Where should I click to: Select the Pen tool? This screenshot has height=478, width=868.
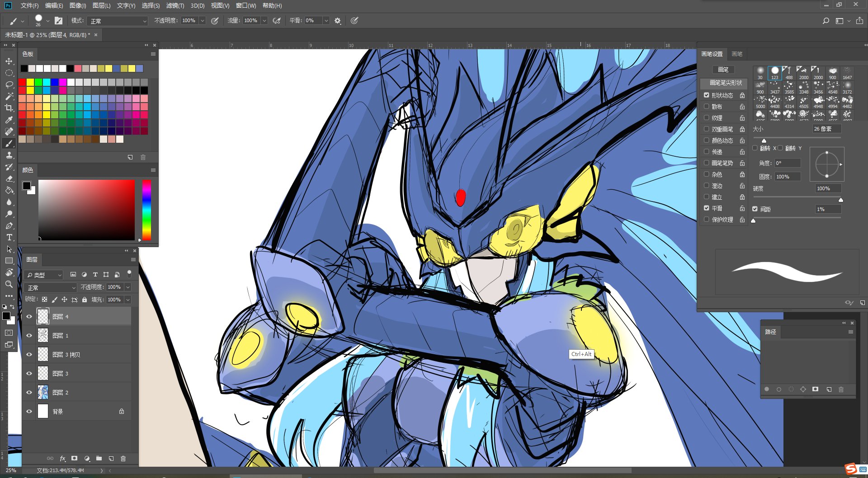tap(9, 225)
